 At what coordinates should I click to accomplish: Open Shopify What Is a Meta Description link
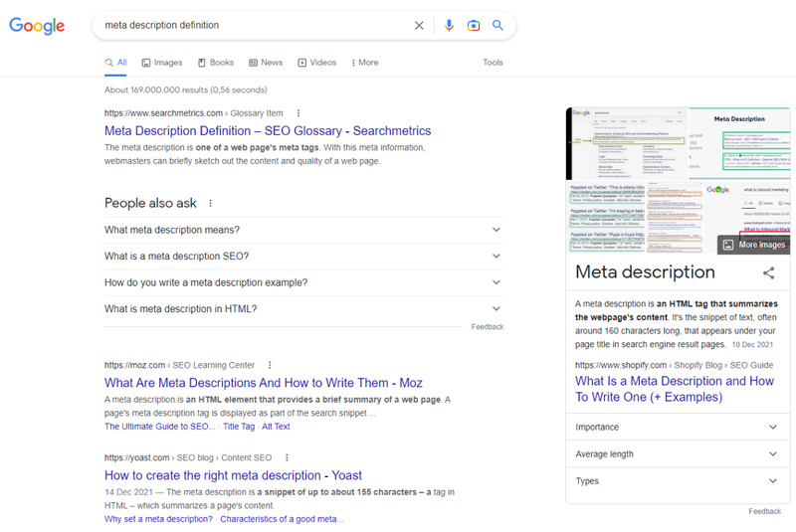click(x=675, y=389)
